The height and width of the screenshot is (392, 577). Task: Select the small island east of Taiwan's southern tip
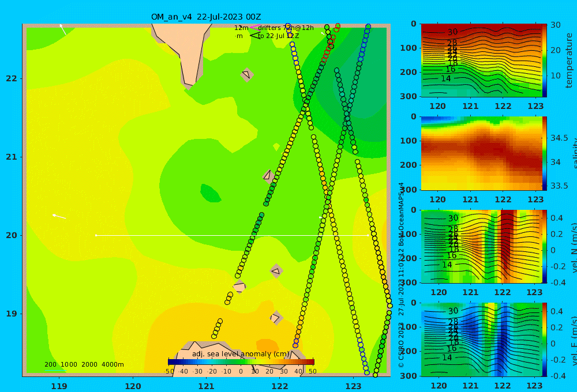coord(247,74)
